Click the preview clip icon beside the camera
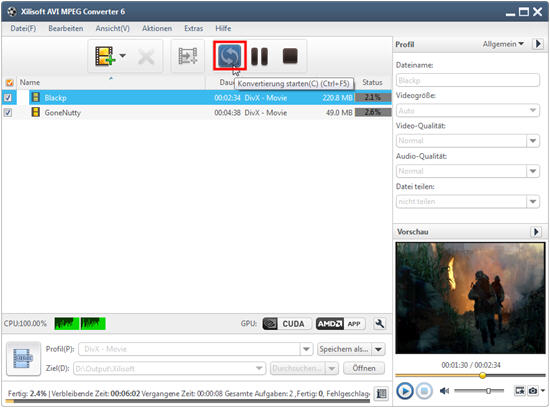Viewport: 550px width, 408px height. pyautogui.click(x=519, y=390)
